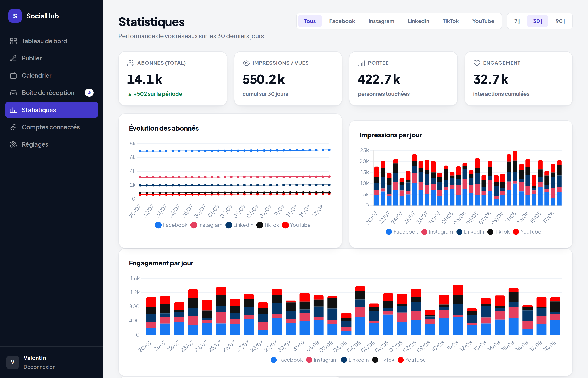The height and width of the screenshot is (378, 588).
Task: Toggle YouTube in Engagement par jour legend
Action: pos(412,360)
